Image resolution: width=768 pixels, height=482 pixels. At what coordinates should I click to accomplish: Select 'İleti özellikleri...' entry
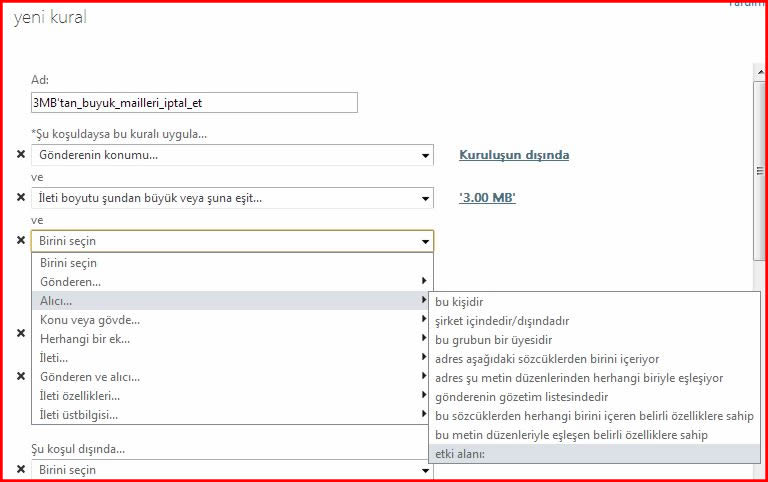click(232, 396)
